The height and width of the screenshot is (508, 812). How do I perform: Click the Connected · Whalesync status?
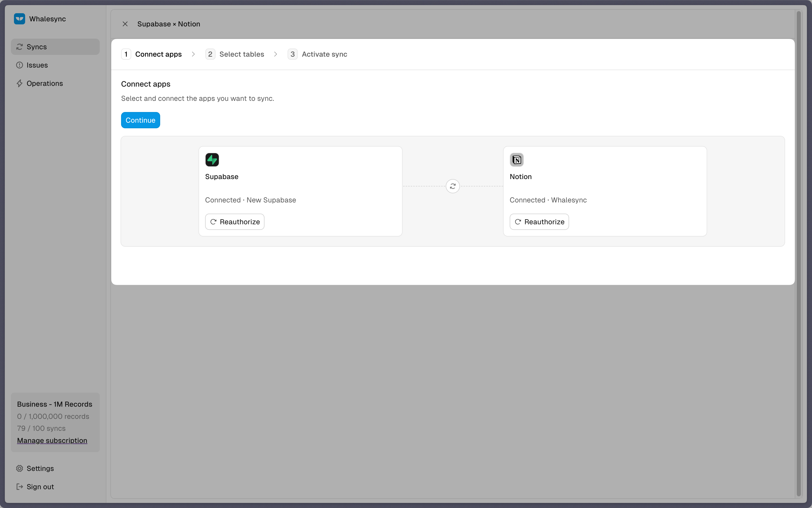(x=548, y=200)
